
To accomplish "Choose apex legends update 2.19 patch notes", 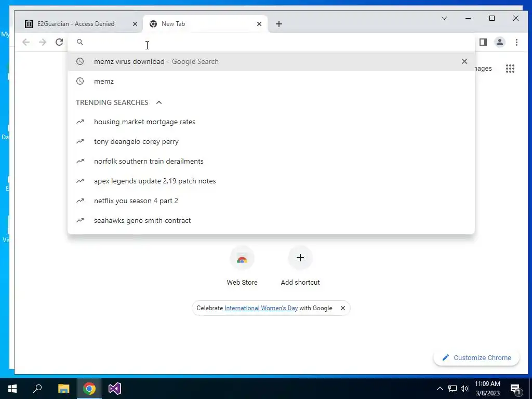I will [x=271, y=181].
